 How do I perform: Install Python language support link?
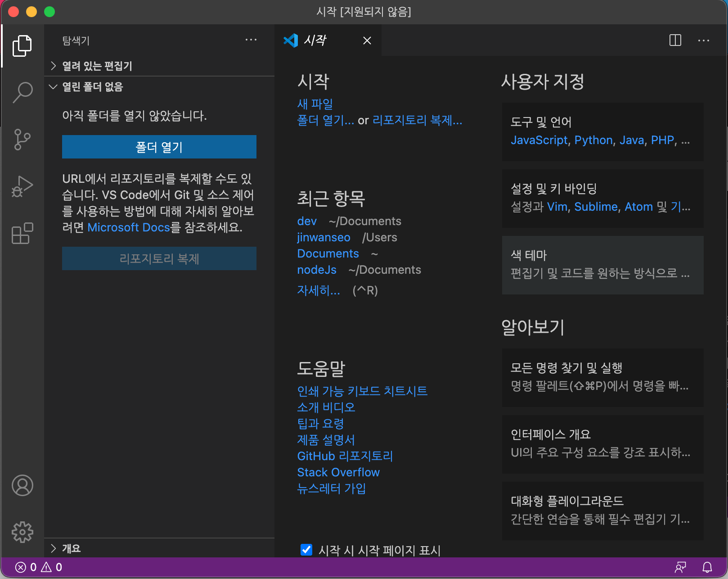click(593, 140)
